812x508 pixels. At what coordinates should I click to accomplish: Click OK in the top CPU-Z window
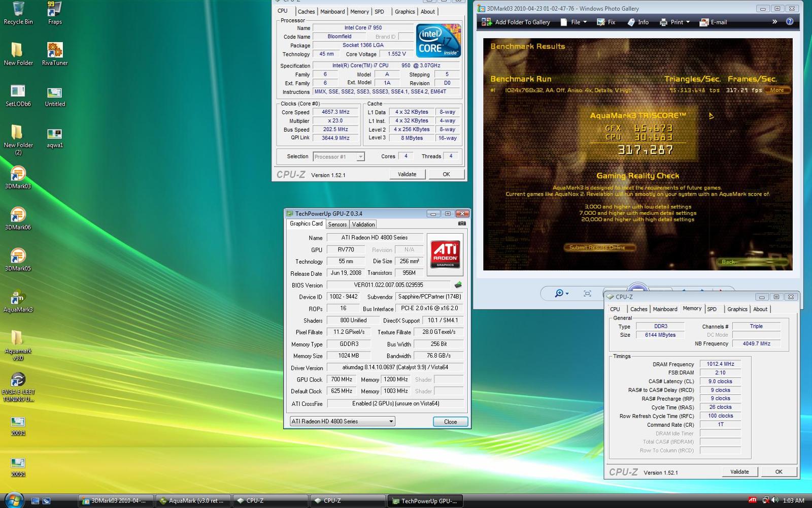coord(446,174)
